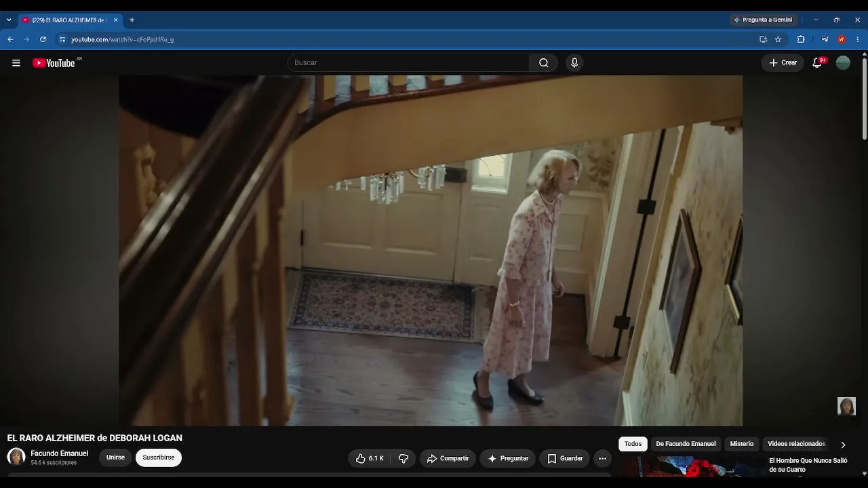Open a new browser tab
This screenshot has width=868, height=488.
132,20
